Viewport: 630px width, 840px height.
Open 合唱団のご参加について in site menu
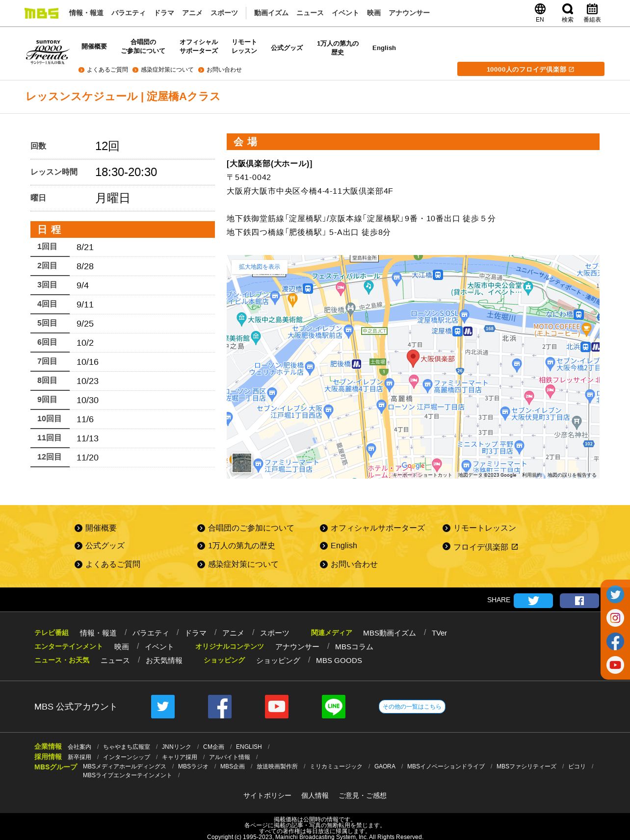click(143, 47)
